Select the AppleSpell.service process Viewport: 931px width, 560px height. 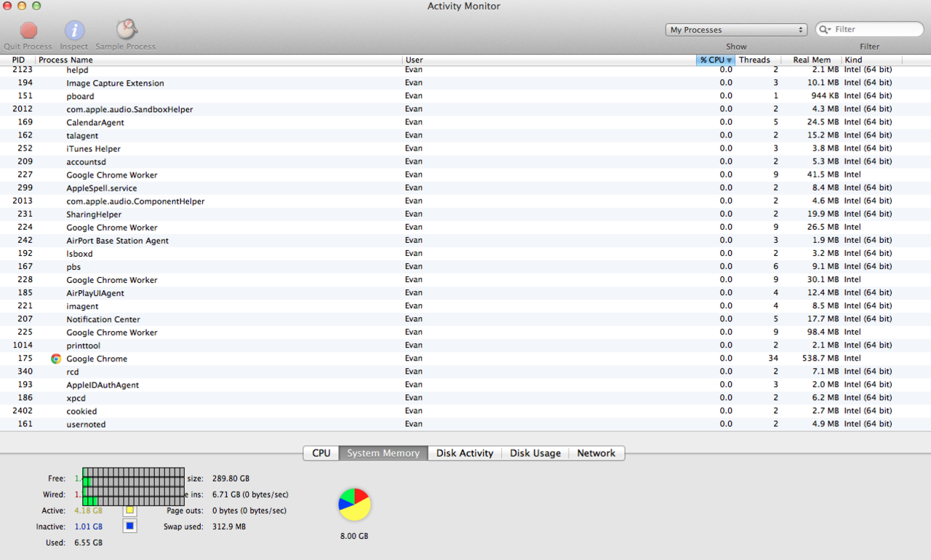pyautogui.click(x=465, y=188)
